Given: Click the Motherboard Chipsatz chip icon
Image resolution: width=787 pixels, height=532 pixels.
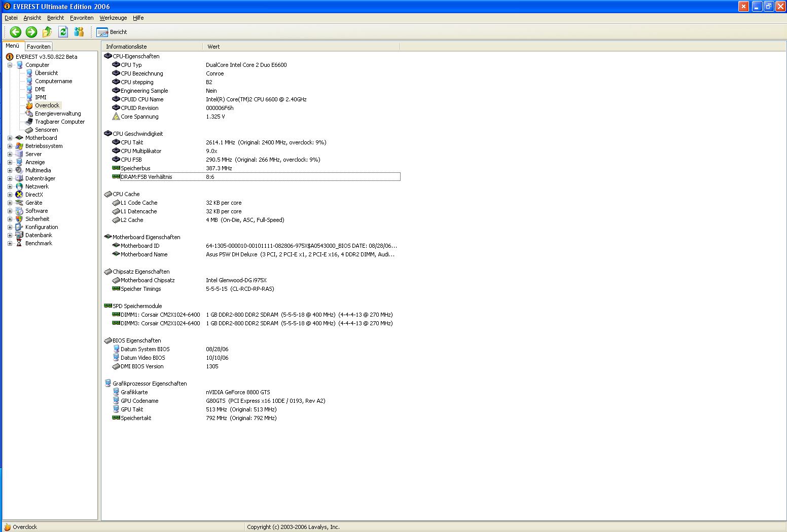Looking at the screenshot, I should 116,280.
